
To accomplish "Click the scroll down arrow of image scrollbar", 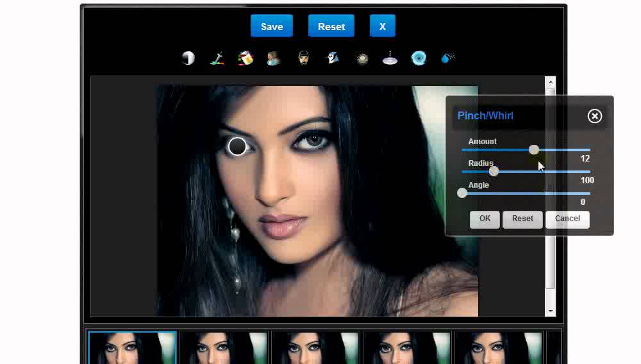I will (x=550, y=311).
